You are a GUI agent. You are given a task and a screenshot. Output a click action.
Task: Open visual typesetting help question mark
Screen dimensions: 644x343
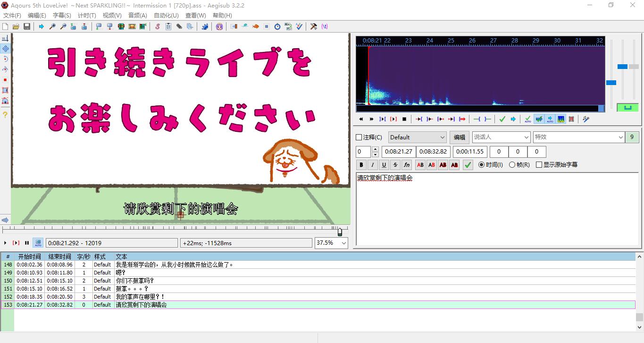click(5, 114)
